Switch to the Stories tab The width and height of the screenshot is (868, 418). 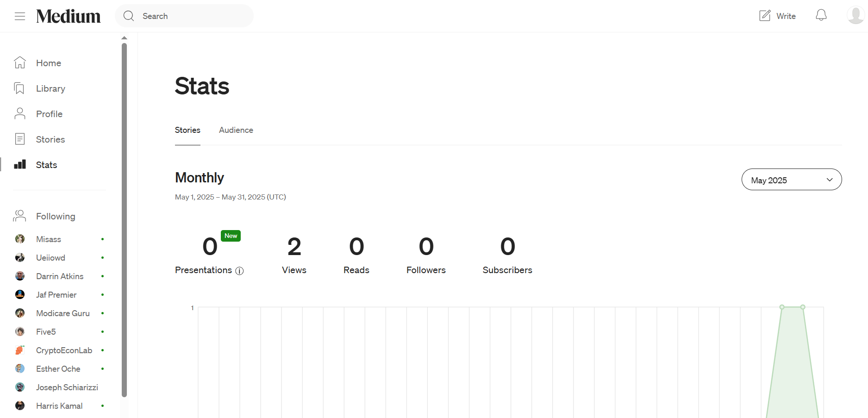pos(187,130)
